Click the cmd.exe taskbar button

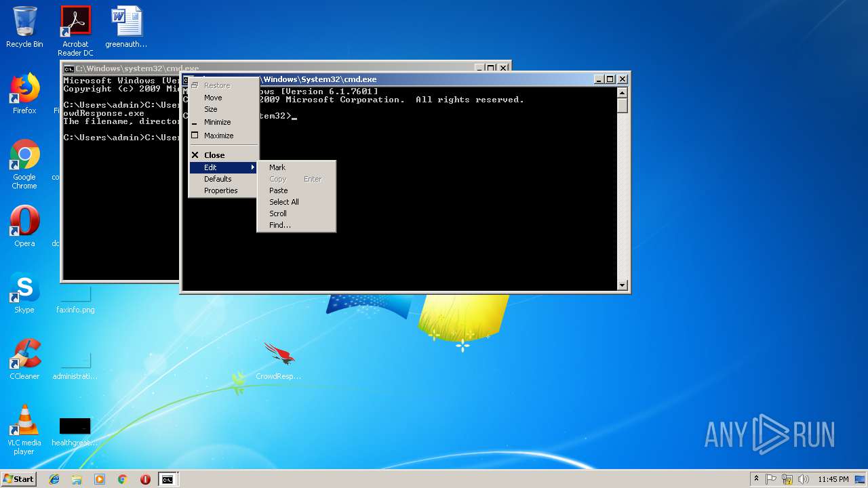coord(167,479)
